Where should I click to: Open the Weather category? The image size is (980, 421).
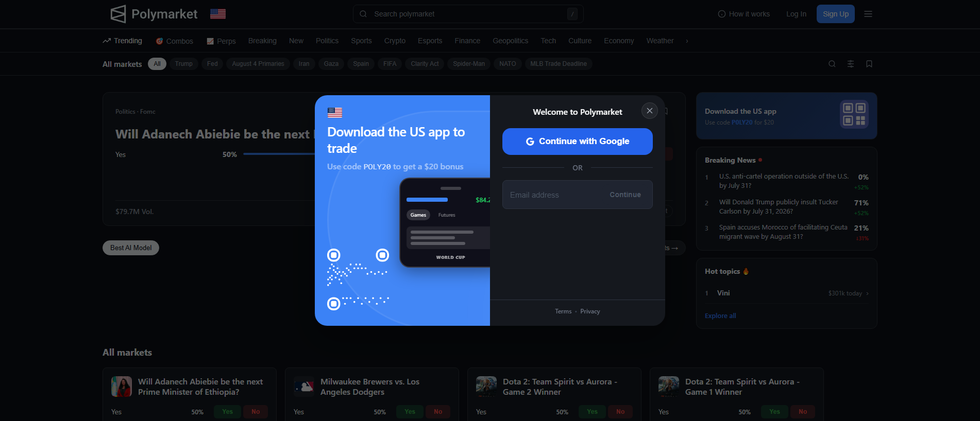click(660, 41)
